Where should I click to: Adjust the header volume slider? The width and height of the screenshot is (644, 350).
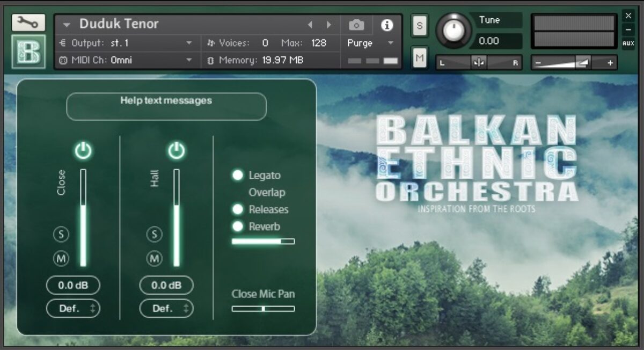[574, 63]
